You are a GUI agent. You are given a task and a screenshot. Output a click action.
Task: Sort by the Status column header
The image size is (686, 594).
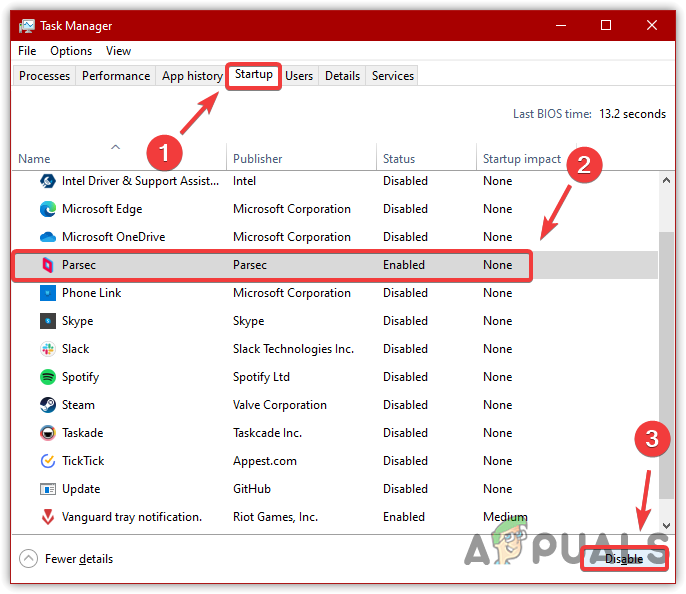coord(399,159)
